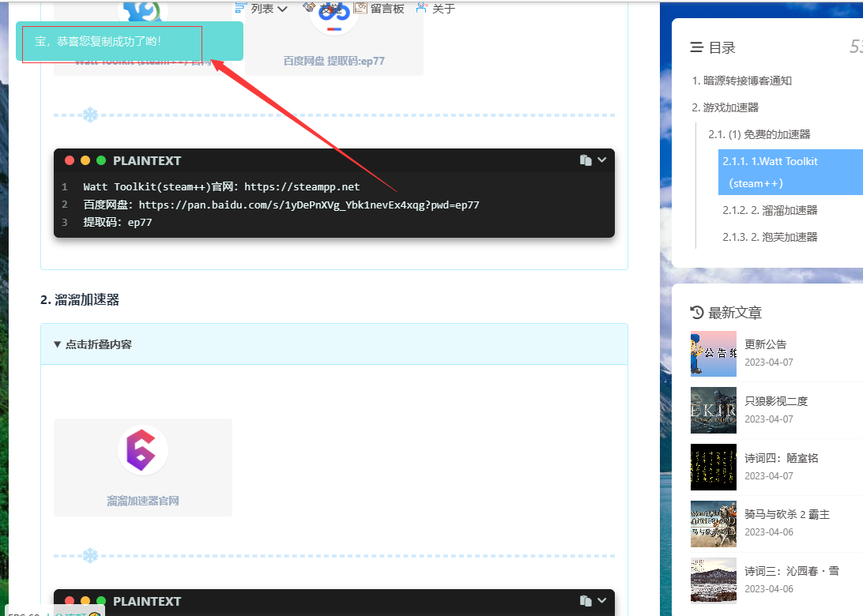Jump to 暗源转接博客通知 in table of contents
Viewport: 863px width, 616px height.
[x=742, y=81]
